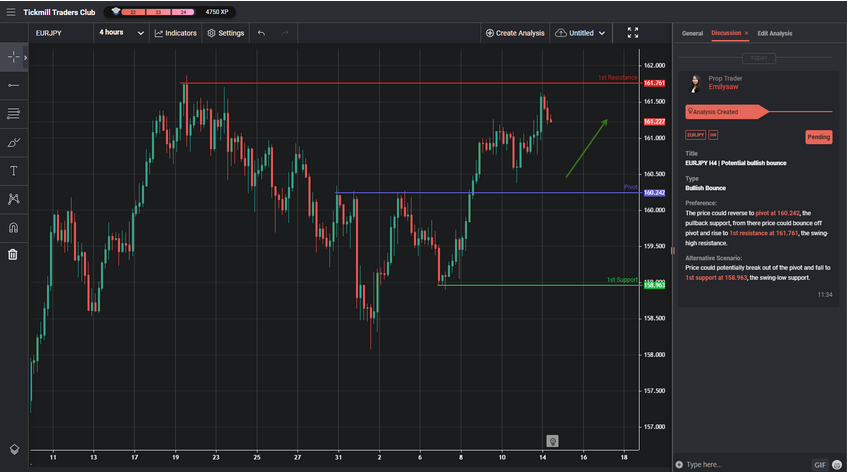
Task: Undo the last chart action
Action: pos(261,33)
